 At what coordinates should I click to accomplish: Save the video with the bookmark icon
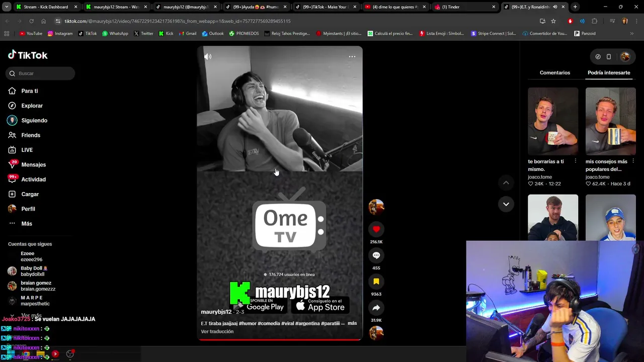376,282
